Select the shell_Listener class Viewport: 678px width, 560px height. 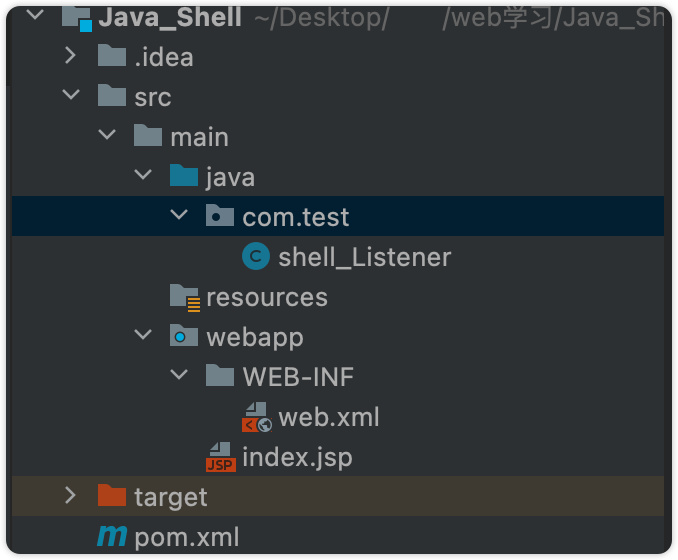point(364,257)
